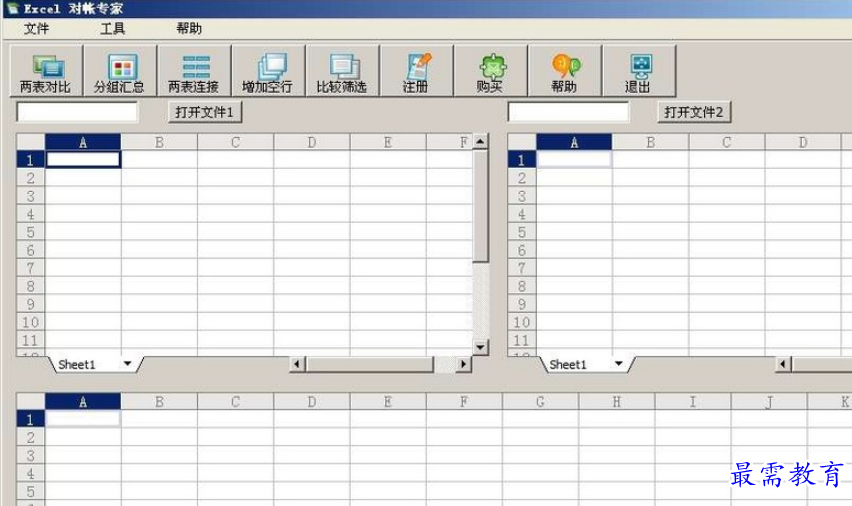Select column C header in left sheet

[x=235, y=142]
